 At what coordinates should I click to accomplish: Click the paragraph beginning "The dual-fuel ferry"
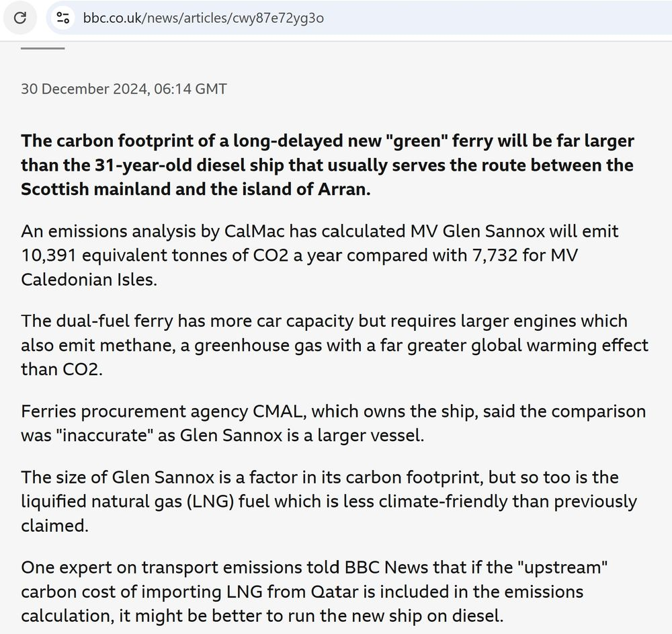(x=334, y=345)
